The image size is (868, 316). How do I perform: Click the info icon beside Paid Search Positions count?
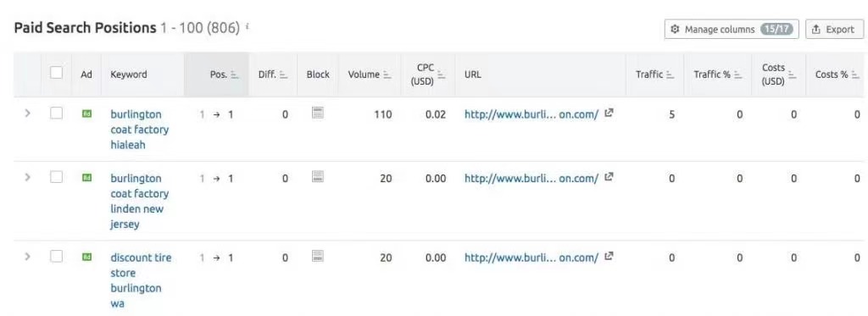[247, 25]
